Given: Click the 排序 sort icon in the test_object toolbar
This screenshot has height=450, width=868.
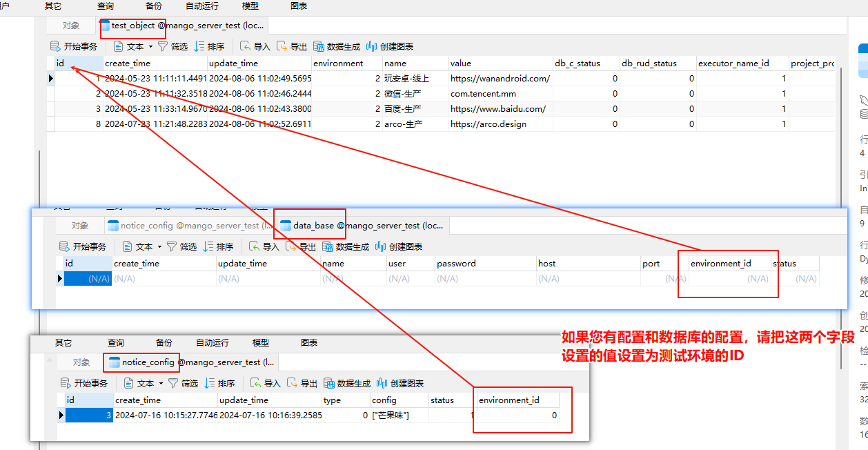Looking at the screenshot, I should pos(199,47).
